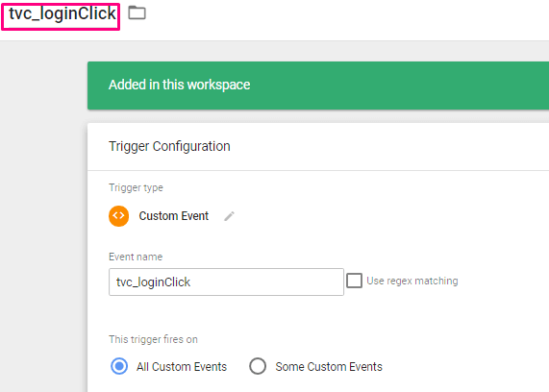Focus the Event name text field
The image size is (549, 392).
226,282
